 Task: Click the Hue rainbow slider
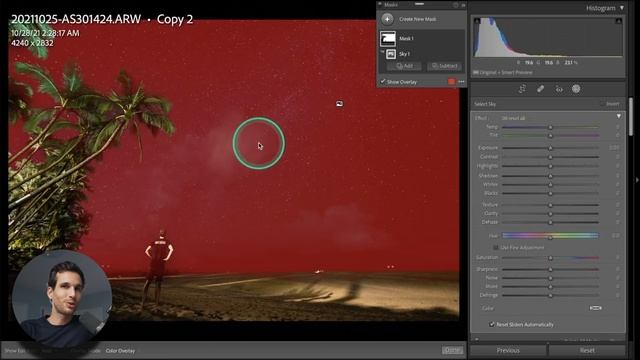[x=550, y=236]
